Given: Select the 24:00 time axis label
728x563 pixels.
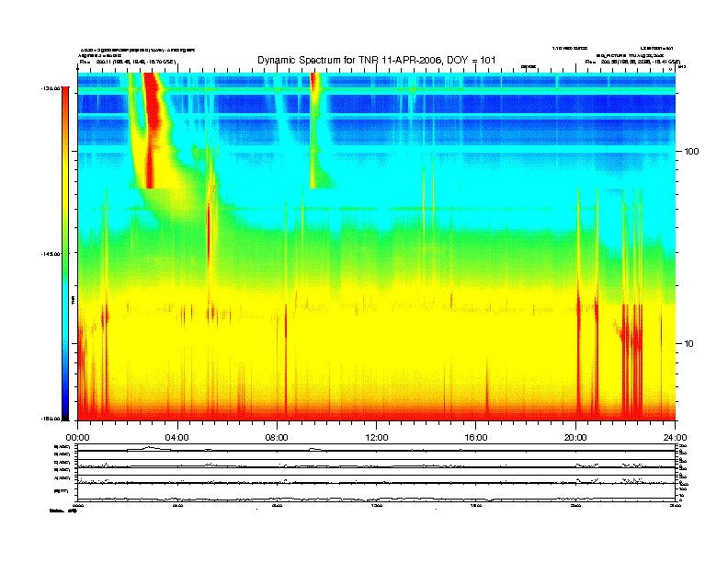Looking at the screenshot, I should click(675, 437).
